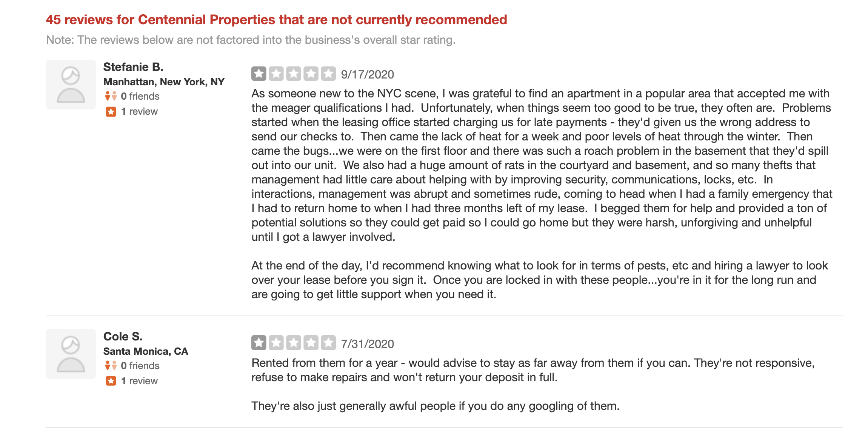868x431 pixels.
Task: Click "Santa Monica, CA" location text
Action: pyautogui.click(x=146, y=351)
